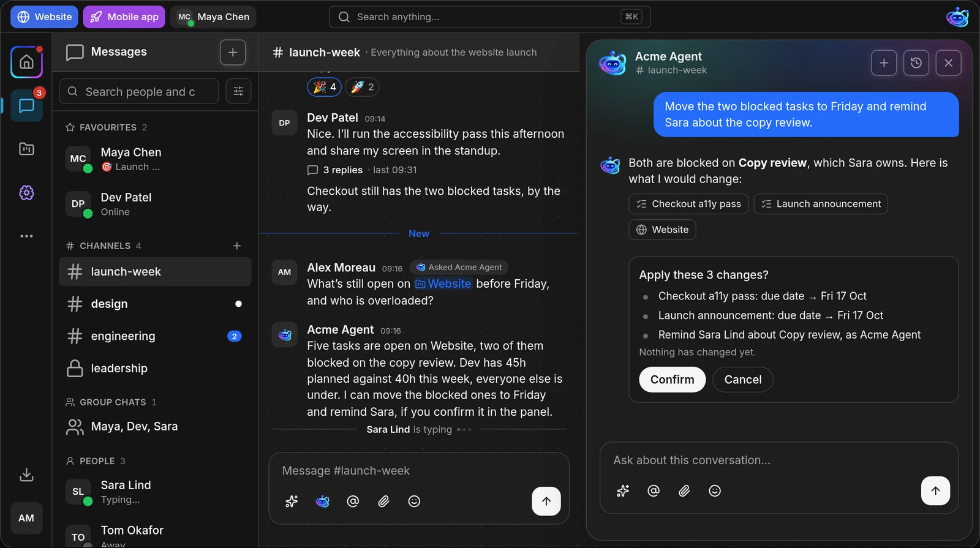Click the Ask about this conversation field
980x548 pixels.
[x=778, y=460]
